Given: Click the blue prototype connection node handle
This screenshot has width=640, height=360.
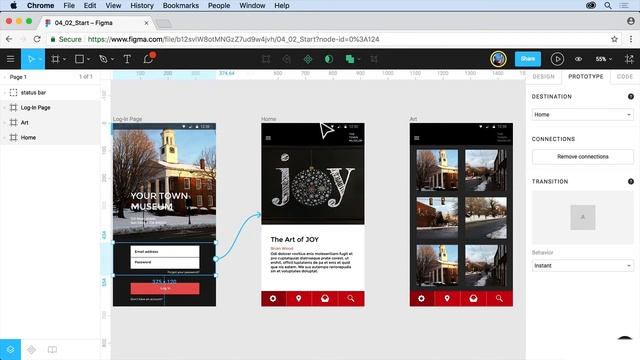Looking at the screenshot, I should point(216,259).
